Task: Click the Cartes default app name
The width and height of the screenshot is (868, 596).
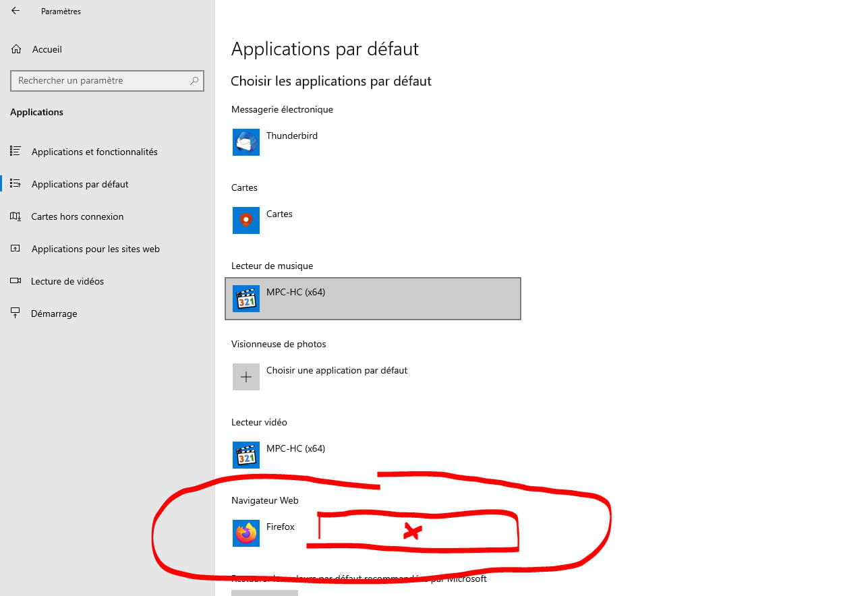Action: 279,214
